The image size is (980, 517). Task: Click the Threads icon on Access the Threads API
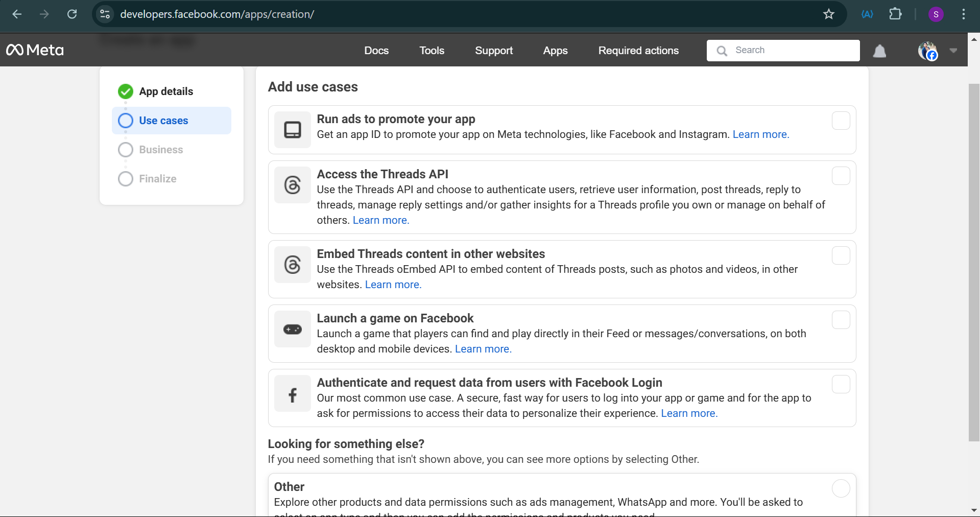(x=292, y=185)
